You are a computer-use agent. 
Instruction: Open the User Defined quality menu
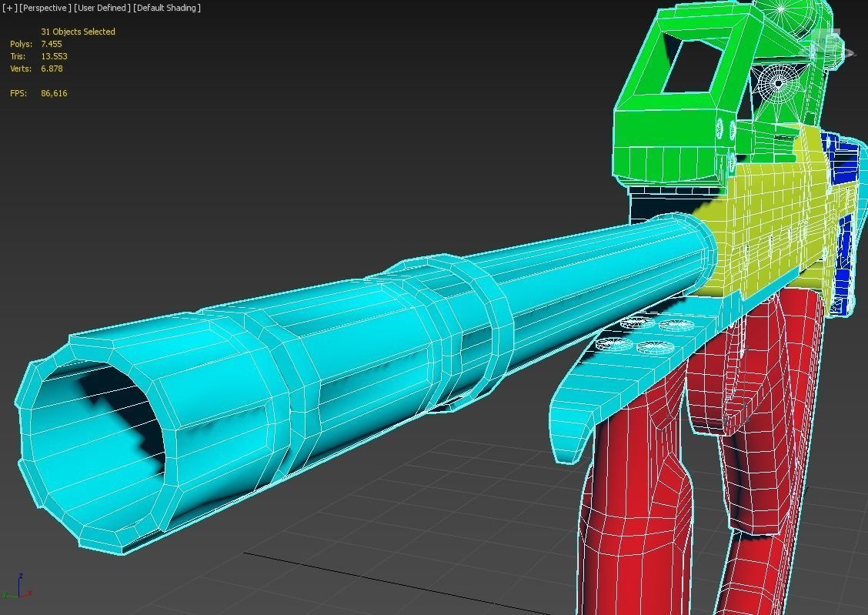(102, 8)
